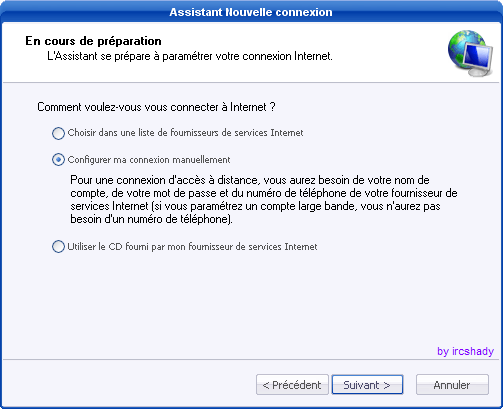
Task: Cancel the wizard with Annuler
Action: point(452,385)
